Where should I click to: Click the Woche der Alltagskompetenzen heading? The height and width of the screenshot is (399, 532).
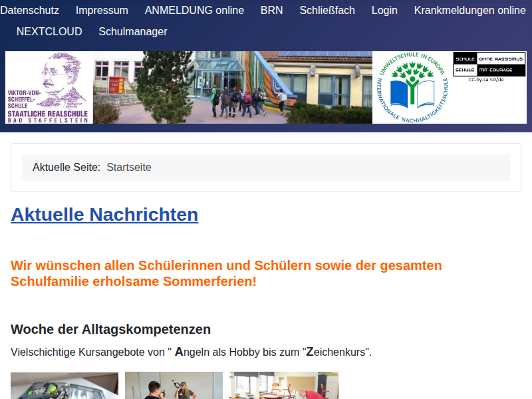point(110,329)
